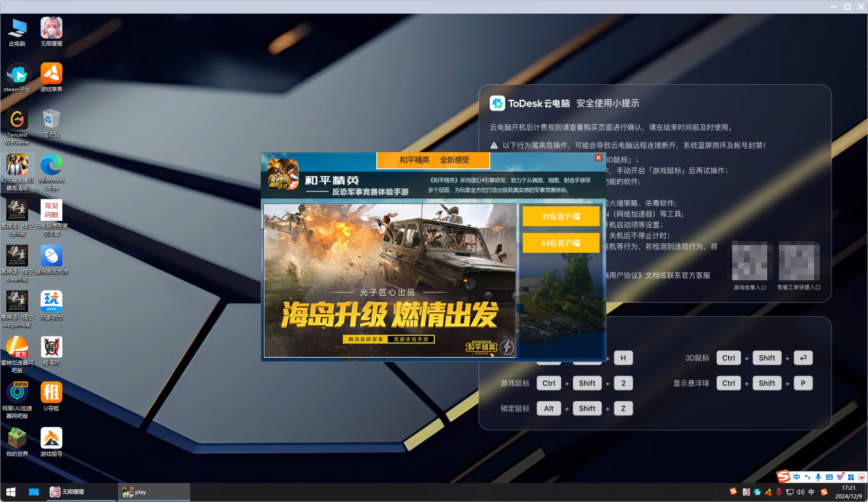868x502 pixels.
Task: Click the Alt key in 锁定鼠标 shortcut
Action: [x=549, y=409]
